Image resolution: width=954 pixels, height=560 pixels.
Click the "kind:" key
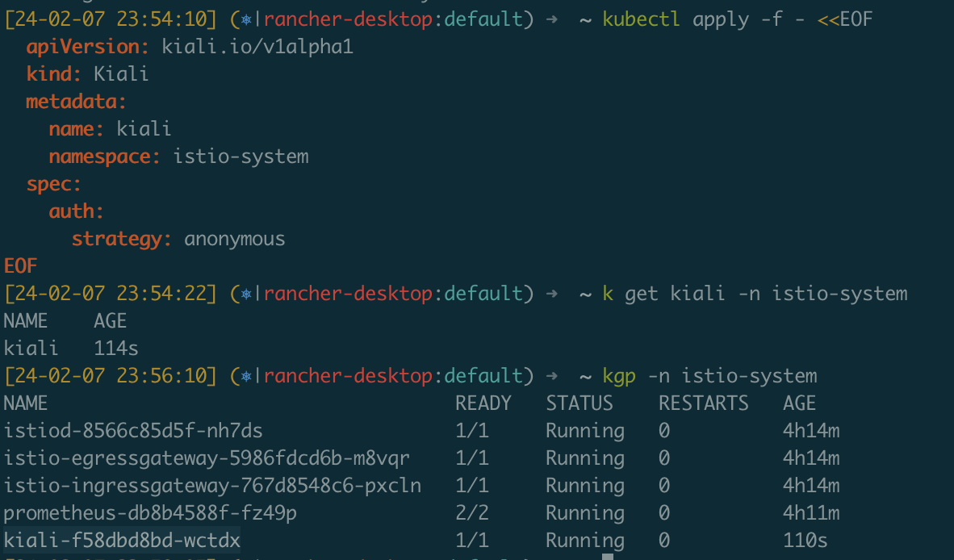pyautogui.click(x=53, y=74)
